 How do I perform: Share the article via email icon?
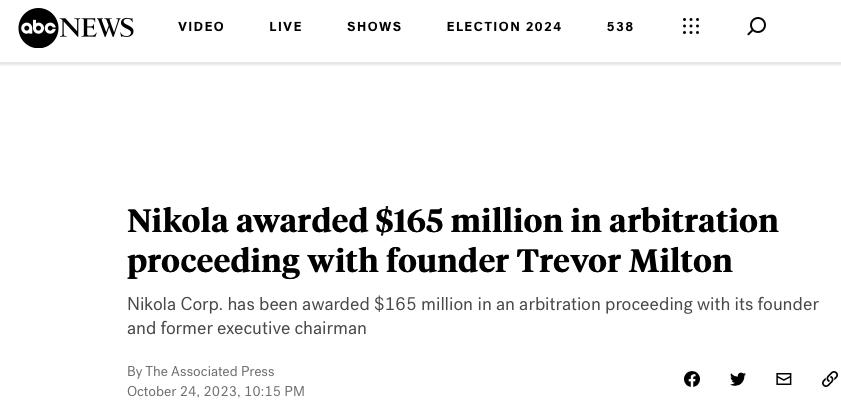pos(784,379)
